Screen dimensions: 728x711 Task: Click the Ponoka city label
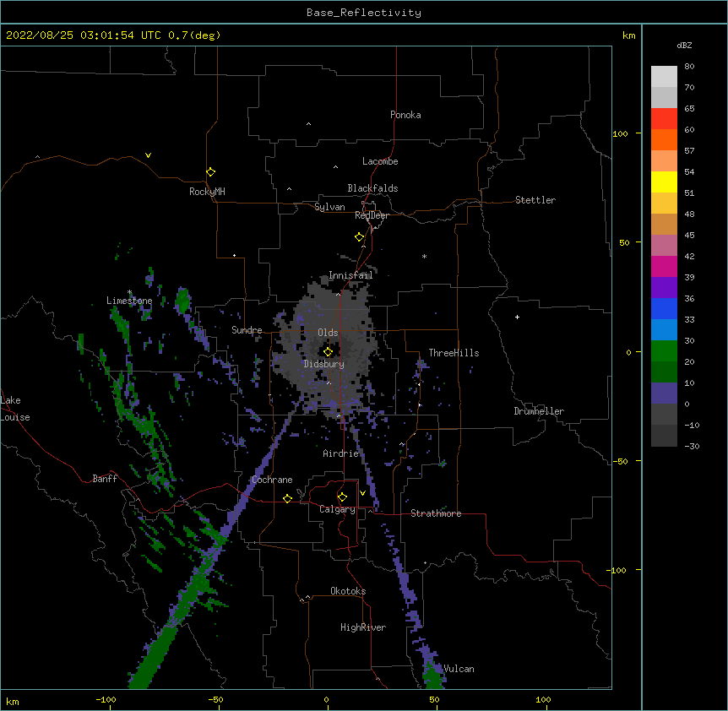pyautogui.click(x=405, y=115)
